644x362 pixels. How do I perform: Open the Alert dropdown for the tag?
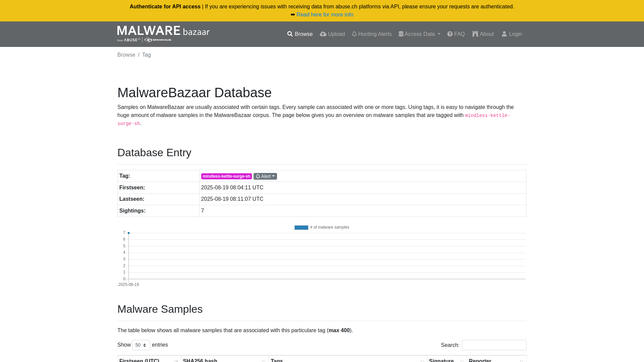pyautogui.click(x=265, y=176)
